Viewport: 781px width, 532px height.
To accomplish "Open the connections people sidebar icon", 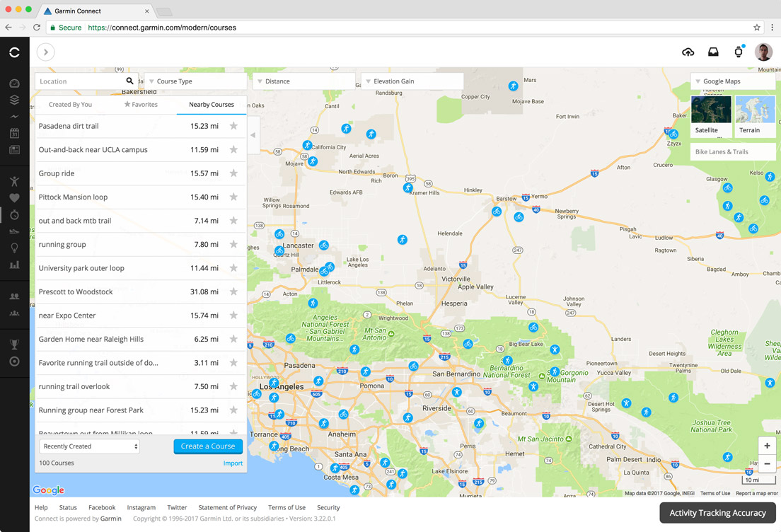I will coord(14,296).
